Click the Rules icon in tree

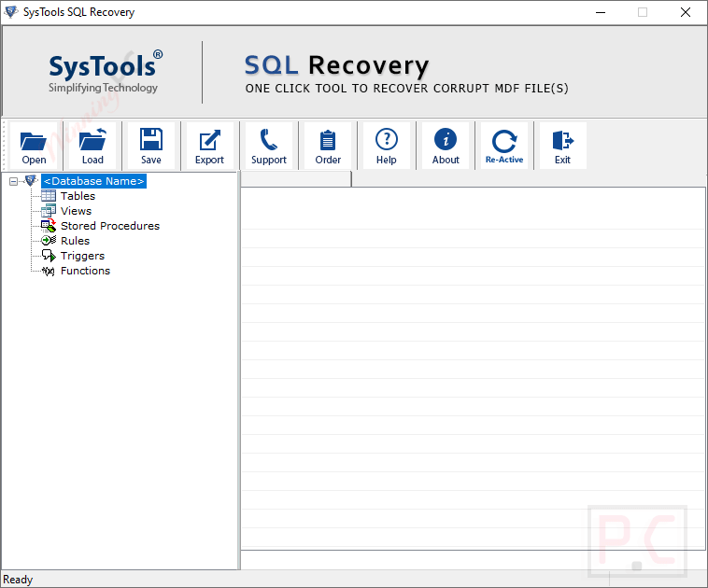coord(49,241)
